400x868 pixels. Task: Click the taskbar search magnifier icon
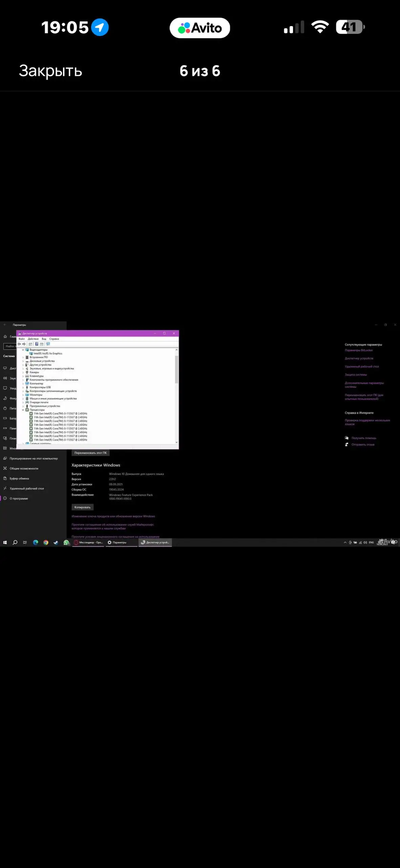pos(15,542)
